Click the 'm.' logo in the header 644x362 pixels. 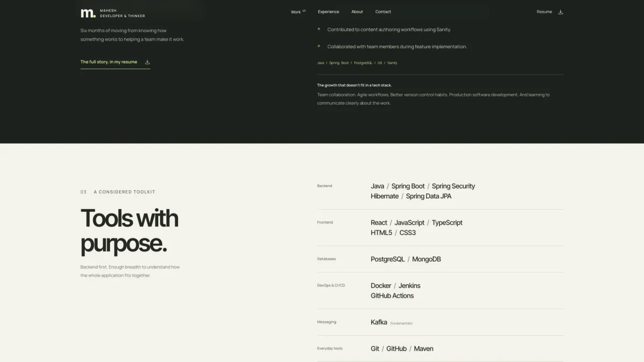point(87,13)
